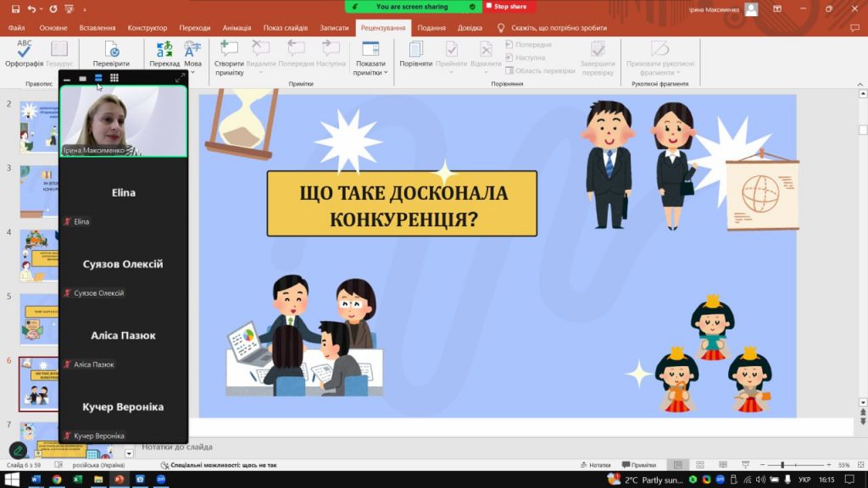Image resolution: width=868 pixels, height=488 pixels.
Task: Open Slide Sorter view in status bar
Action: [x=699, y=465]
